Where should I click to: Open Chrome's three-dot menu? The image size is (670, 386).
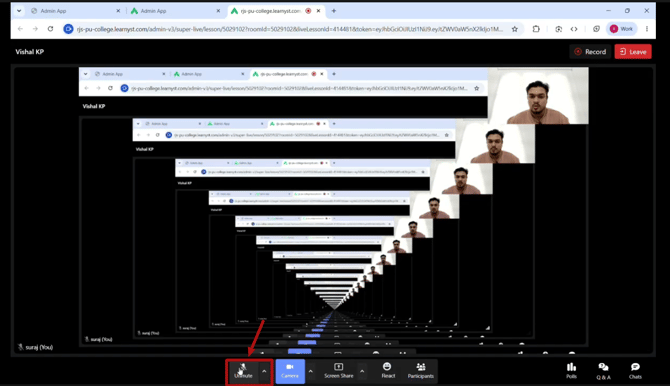pyautogui.click(x=647, y=29)
